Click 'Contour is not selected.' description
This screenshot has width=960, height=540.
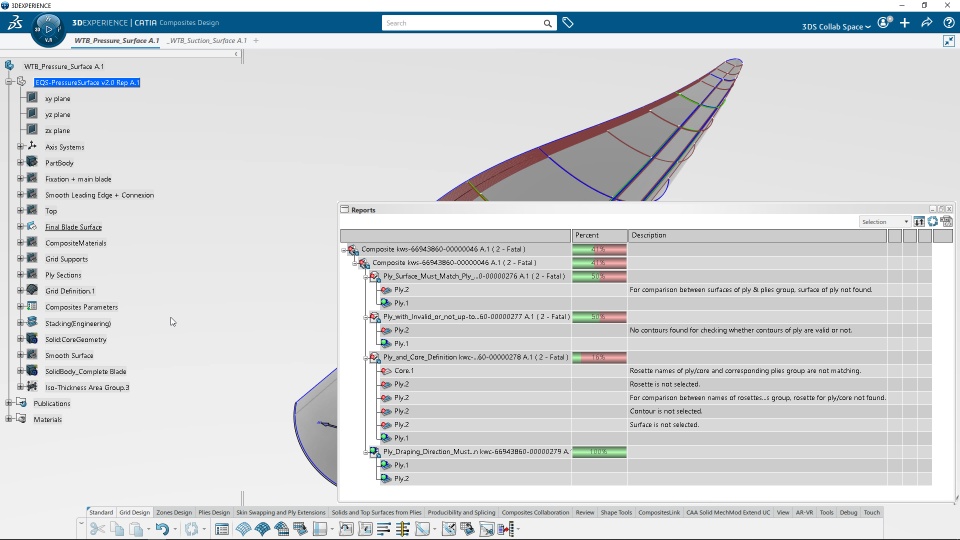point(666,411)
